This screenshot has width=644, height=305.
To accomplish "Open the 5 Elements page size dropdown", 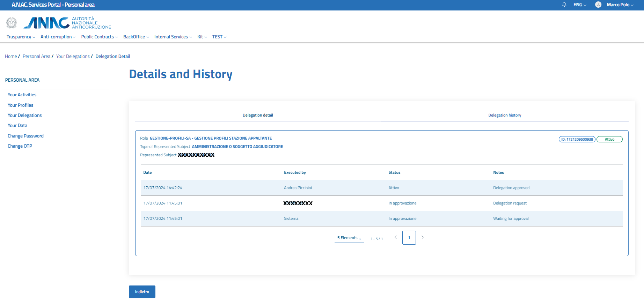I will click(349, 238).
